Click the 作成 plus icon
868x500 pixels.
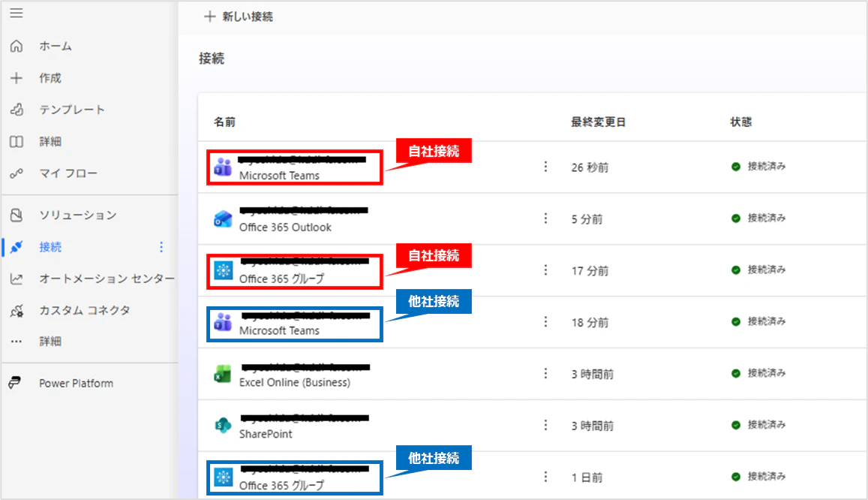17,78
